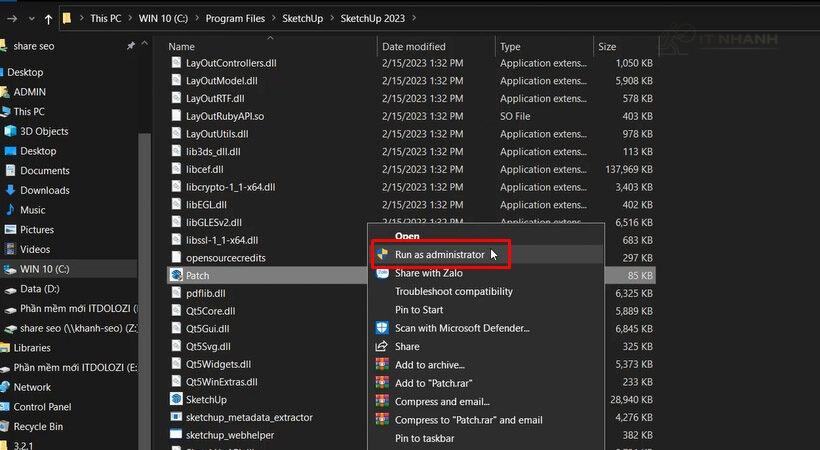Open the recent locations dropdown arrow
The width and height of the screenshot is (820, 450).
tap(29, 18)
